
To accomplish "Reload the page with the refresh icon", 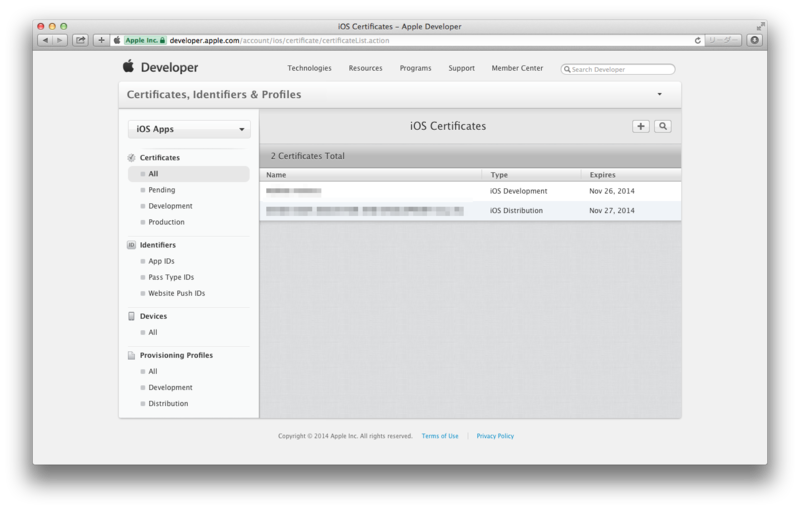I will click(697, 40).
